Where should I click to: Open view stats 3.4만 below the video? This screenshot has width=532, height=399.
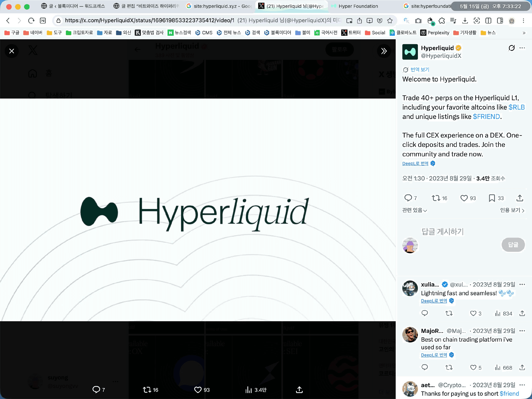point(256,390)
